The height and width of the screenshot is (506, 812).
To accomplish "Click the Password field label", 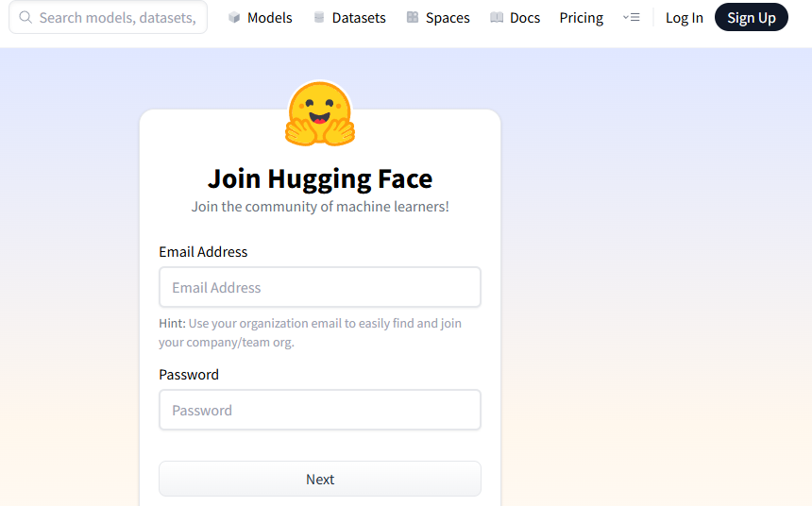I will 189,375.
